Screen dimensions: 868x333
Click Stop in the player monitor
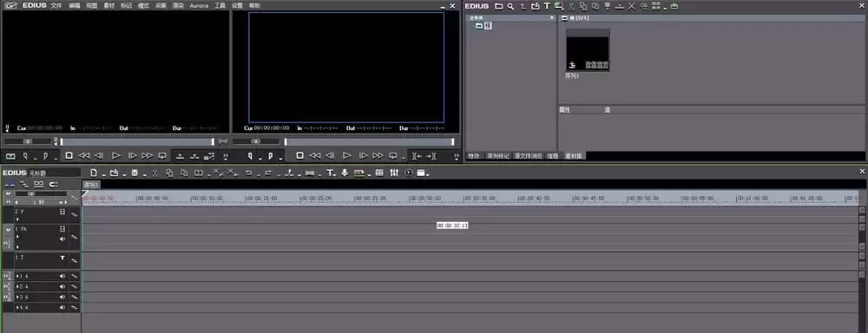[x=69, y=156]
